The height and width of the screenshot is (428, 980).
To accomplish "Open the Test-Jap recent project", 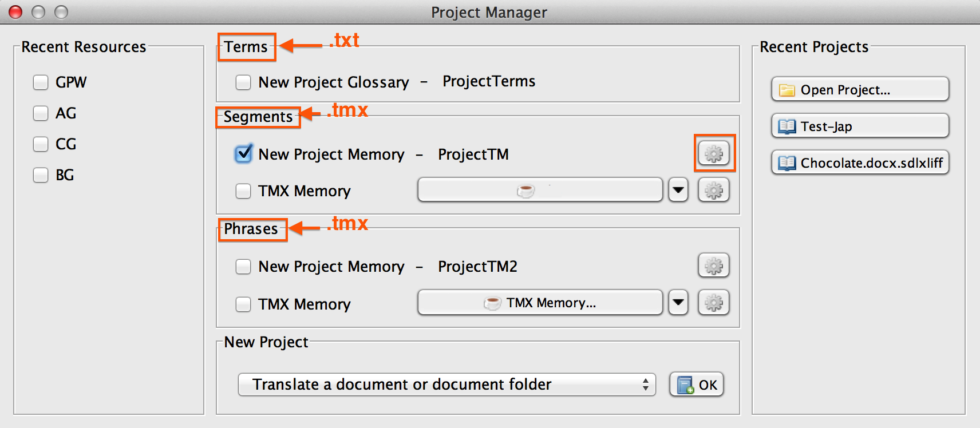I will [860, 126].
